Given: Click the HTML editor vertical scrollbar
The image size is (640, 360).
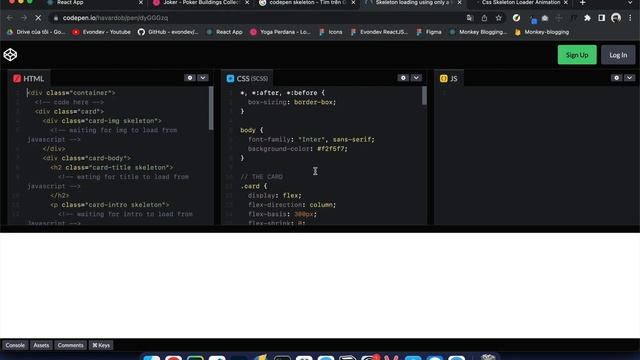Looking at the screenshot, I should click(x=211, y=109).
